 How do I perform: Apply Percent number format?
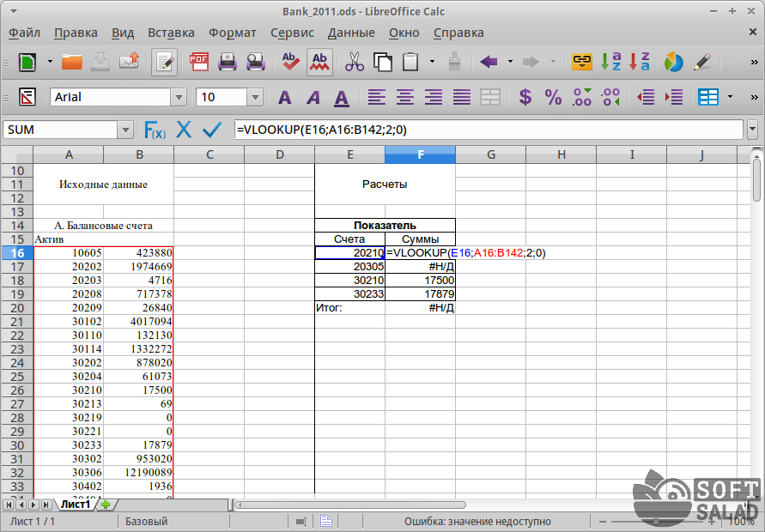point(553,97)
